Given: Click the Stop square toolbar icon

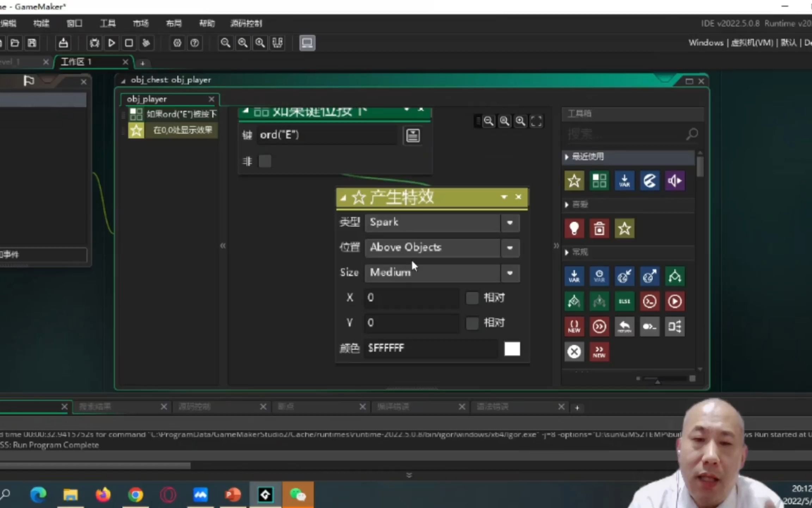Looking at the screenshot, I should [x=129, y=43].
